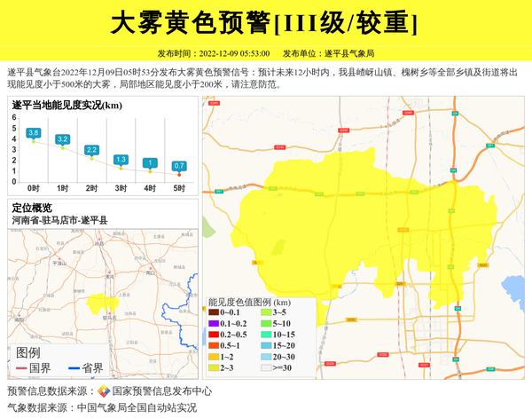This screenshot has height=418, width=532.
Task: Click the 大雾黄色预警 title heading
Action: point(263,23)
